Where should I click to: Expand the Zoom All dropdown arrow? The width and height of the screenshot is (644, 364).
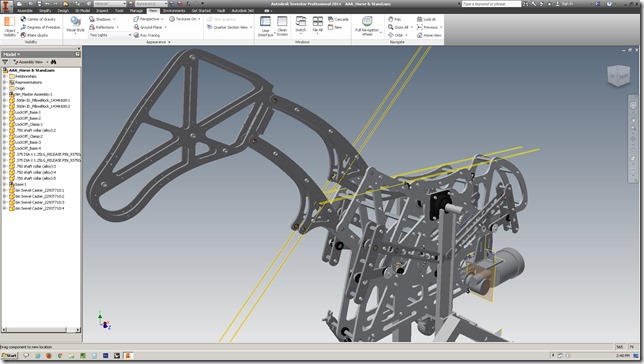click(412, 27)
